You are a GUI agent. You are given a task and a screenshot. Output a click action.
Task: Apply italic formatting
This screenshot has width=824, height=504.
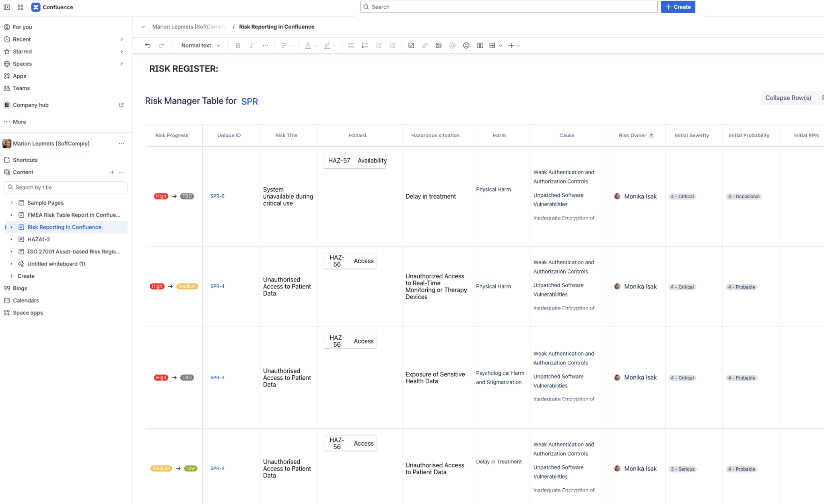[251, 45]
